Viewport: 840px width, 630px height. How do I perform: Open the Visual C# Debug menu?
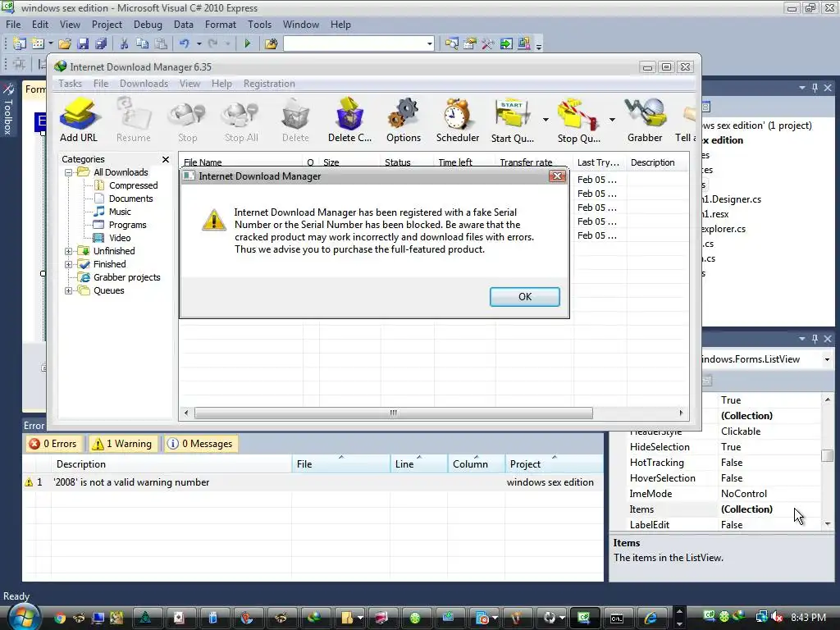[148, 25]
